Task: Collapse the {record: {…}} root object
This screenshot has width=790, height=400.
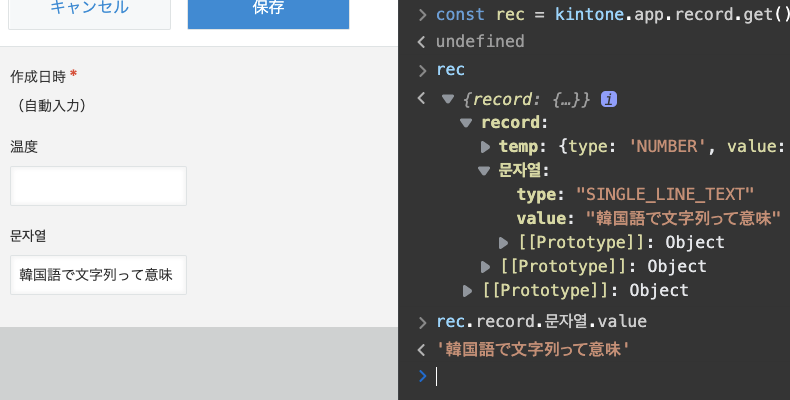Action: pyautogui.click(x=447, y=99)
